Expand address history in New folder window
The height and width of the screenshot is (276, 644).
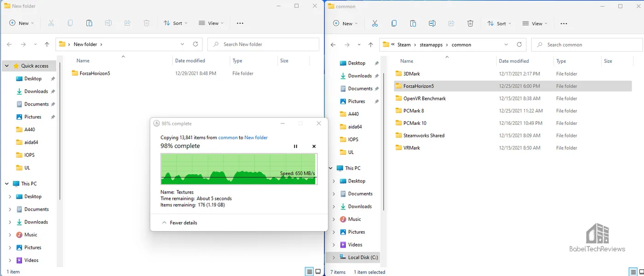(183, 44)
